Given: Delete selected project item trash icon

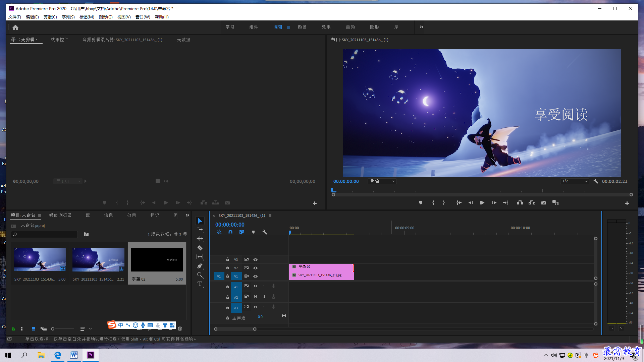Looking at the screenshot, I should [x=180, y=329].
